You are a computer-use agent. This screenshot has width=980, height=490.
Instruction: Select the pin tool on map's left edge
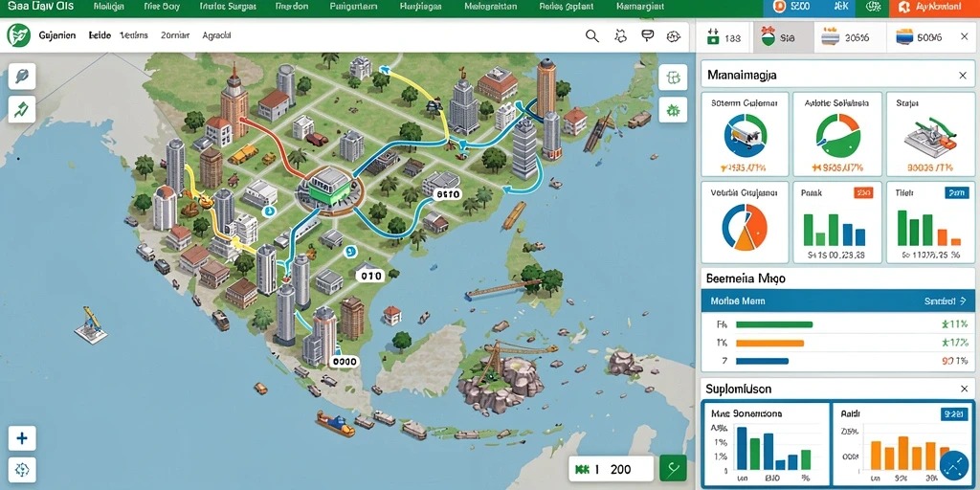click(22, 77)
